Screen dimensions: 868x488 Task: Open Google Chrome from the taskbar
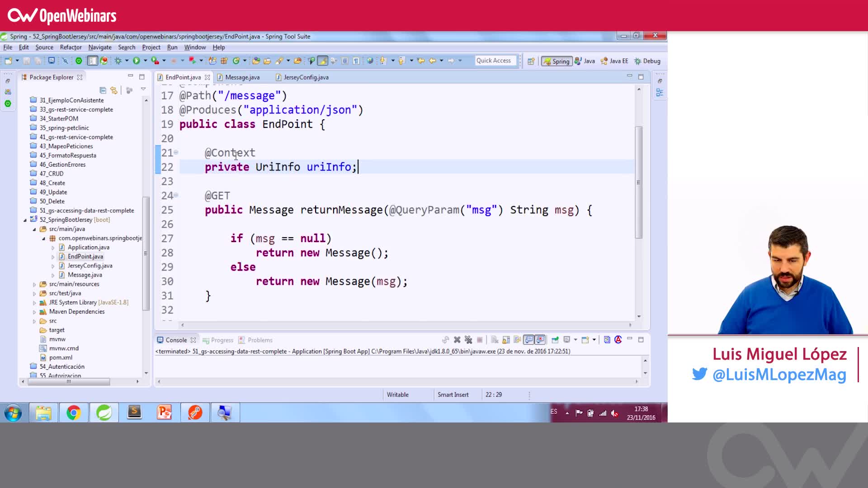pyautogui.click(x=73, y=412)
